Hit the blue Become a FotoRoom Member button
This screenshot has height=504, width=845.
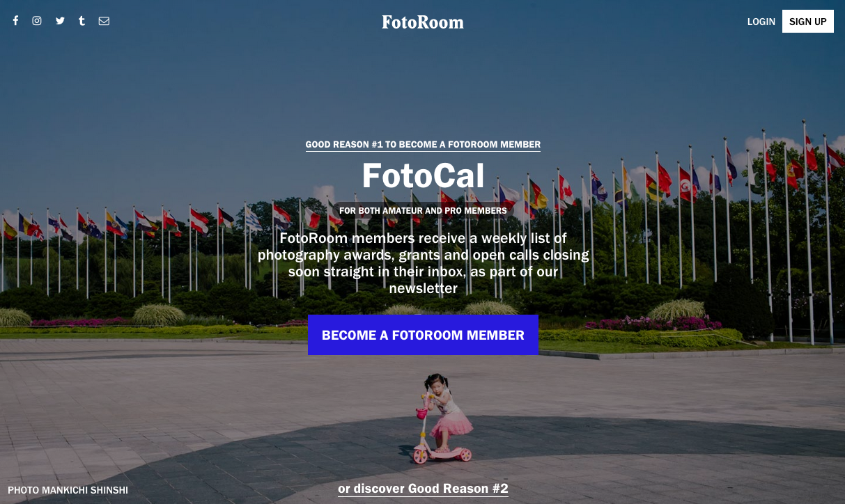(x=423, y=335)
